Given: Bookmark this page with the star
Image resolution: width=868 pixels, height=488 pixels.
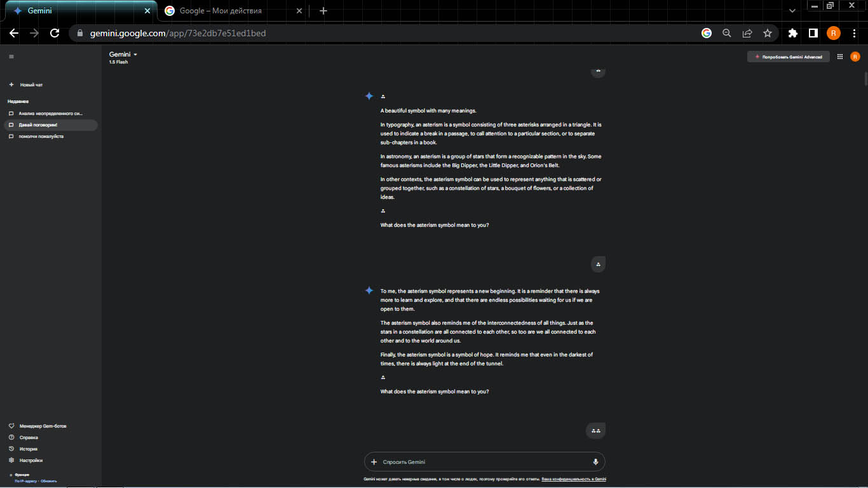Looking at the screenshot, I should coord(768,33).
